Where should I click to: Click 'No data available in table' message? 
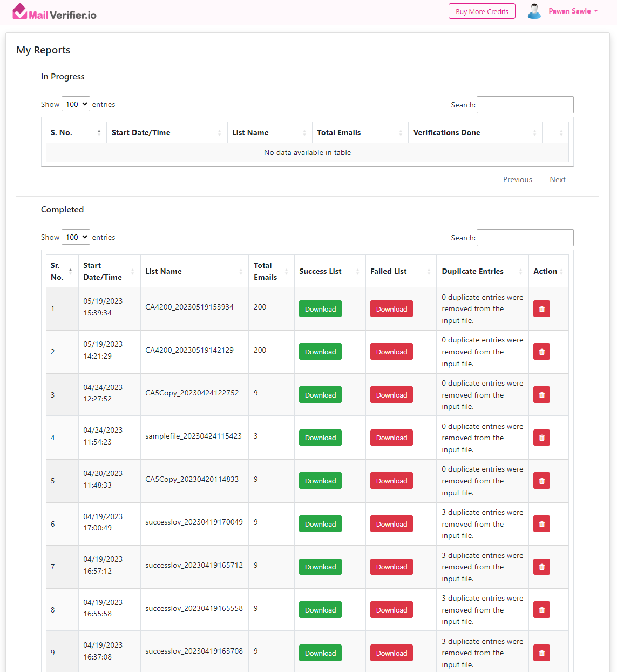tap(307, 152)
